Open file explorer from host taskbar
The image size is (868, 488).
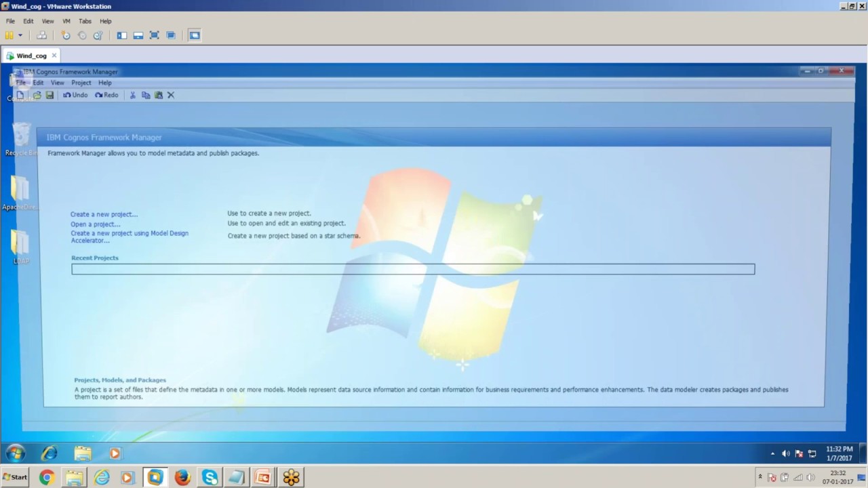pos(74,477)
